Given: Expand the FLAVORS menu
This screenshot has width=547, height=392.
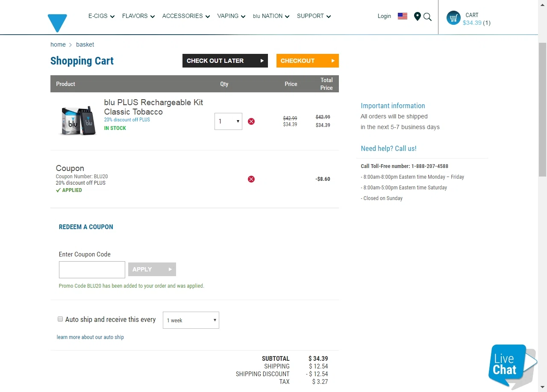Looking at the screenshot, I should 138,16.
